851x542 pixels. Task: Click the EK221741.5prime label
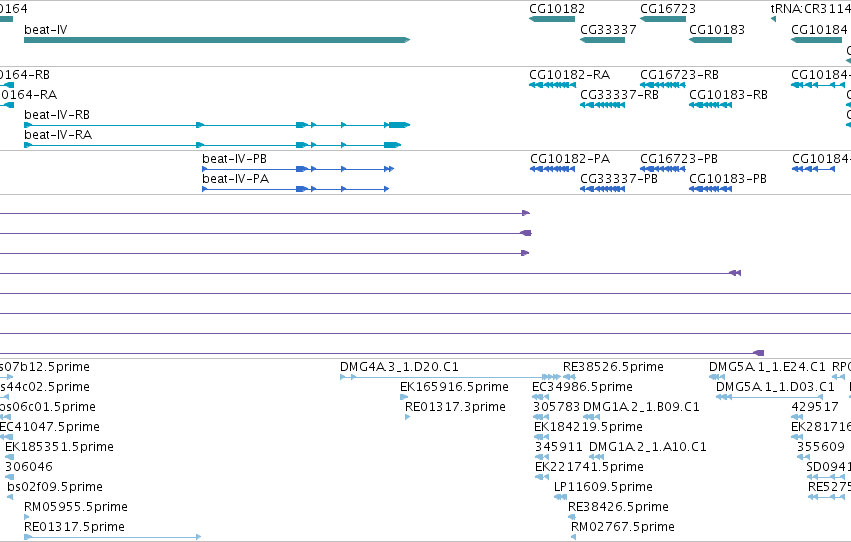(x=589, y=467)
